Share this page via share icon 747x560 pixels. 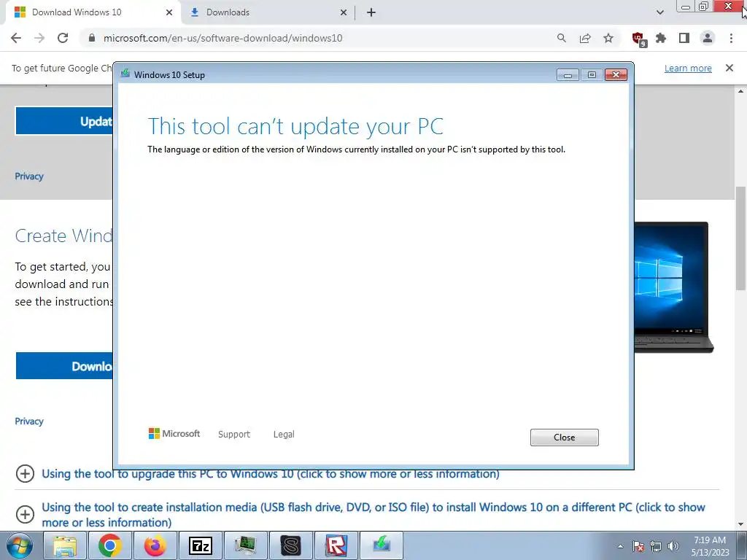[x=585, y=38]
